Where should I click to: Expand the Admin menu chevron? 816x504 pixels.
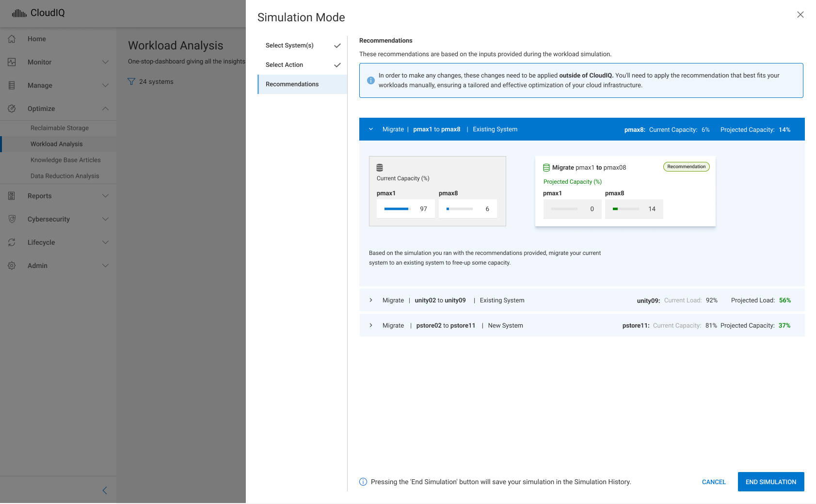click(x=105, y=266)
